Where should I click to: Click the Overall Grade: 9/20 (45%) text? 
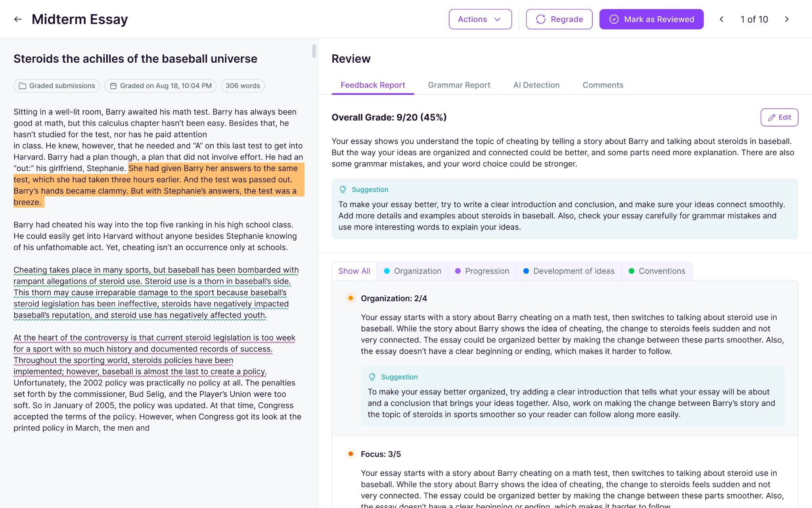point(389,117)
